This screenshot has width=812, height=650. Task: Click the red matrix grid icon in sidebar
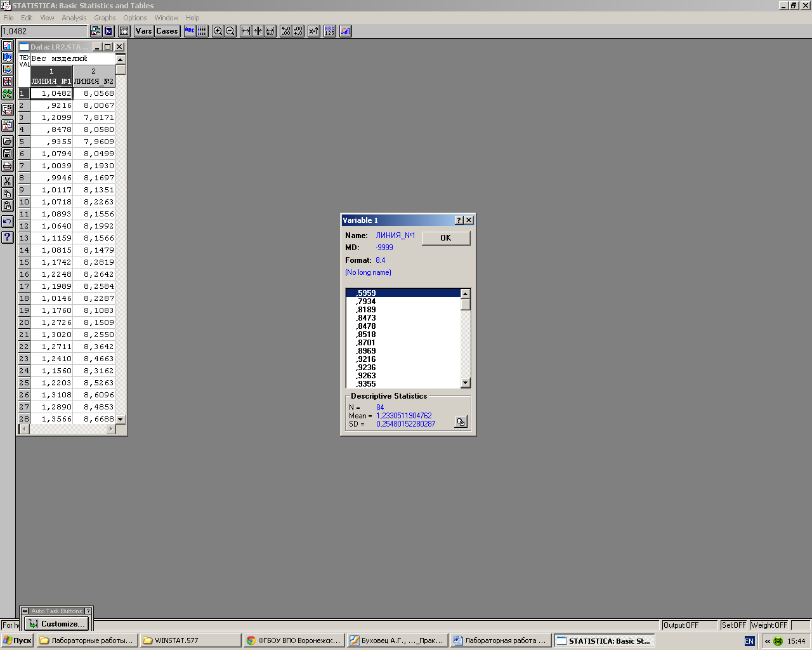(x=7, y=81)
